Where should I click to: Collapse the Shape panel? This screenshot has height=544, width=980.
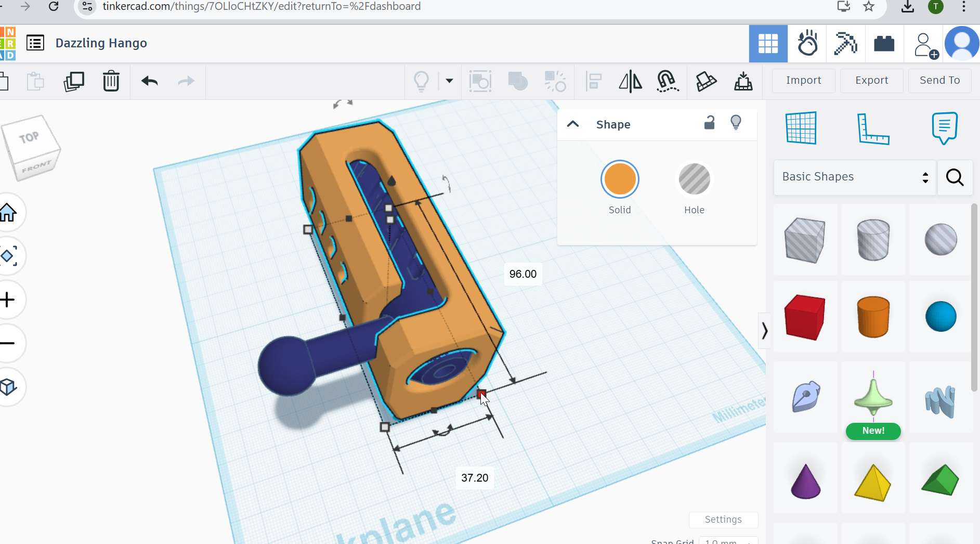coord(572,124)
